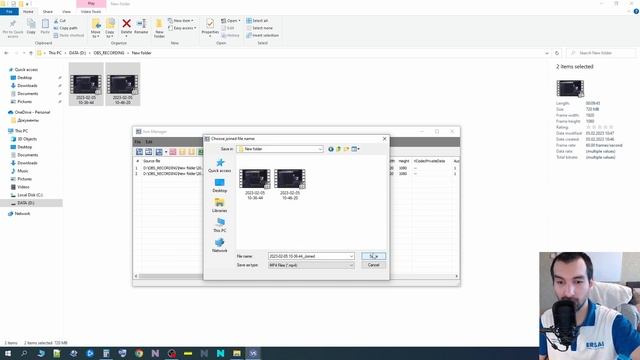Click the Rename ribbon icon

coord(141,27)
